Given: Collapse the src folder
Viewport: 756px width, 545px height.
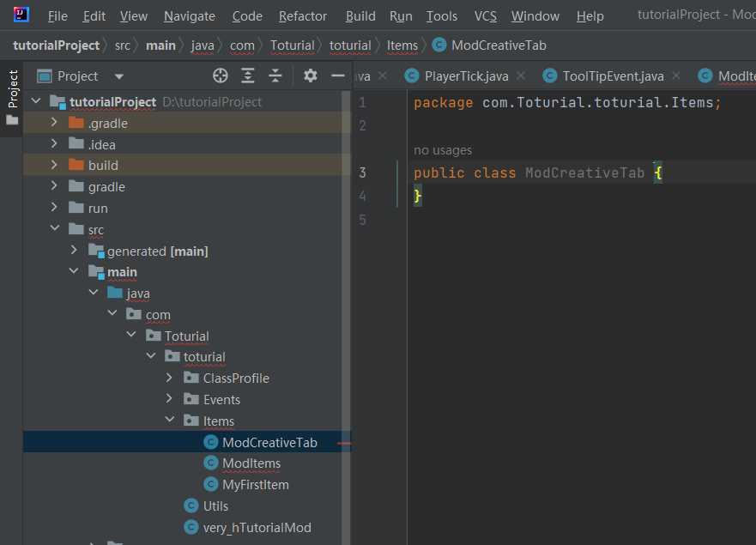Looking at the screenshot, I should click(x=54, y=228).
